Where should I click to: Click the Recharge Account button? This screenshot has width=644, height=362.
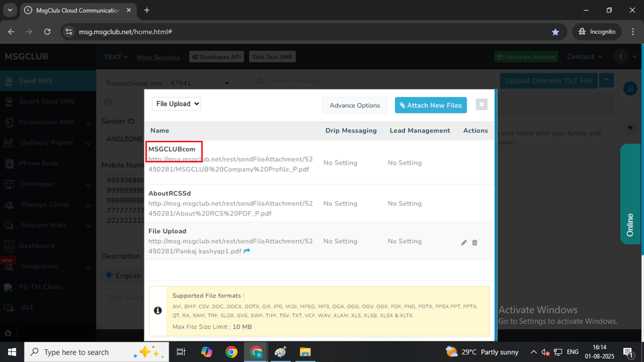tap(526, 57)
